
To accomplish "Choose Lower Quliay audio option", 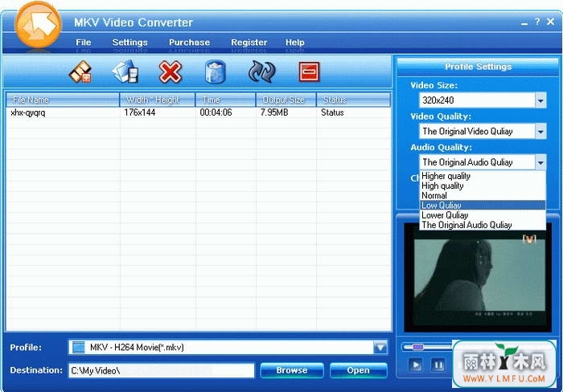I will (483, 215).
